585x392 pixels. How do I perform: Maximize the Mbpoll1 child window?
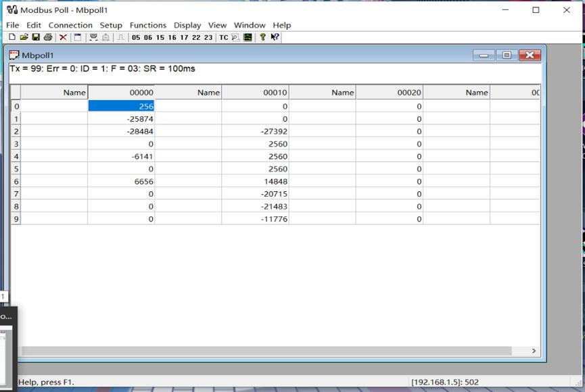coord(506,55)
